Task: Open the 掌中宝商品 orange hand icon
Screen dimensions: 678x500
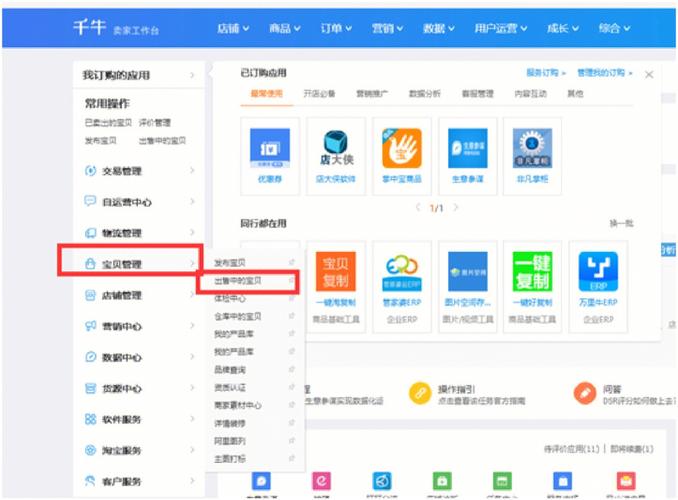Action: click(402, 148)
